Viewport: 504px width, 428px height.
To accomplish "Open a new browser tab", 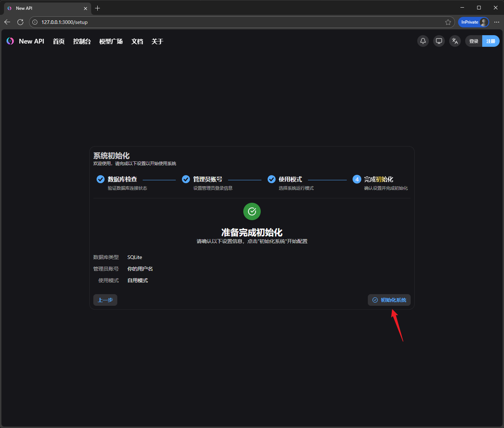I will 97,8.
